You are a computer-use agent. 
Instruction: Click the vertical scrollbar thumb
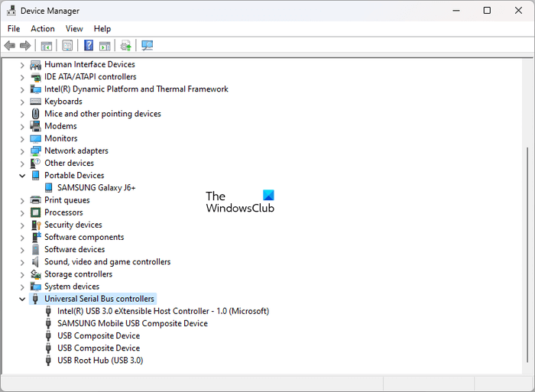pos(527,255)
